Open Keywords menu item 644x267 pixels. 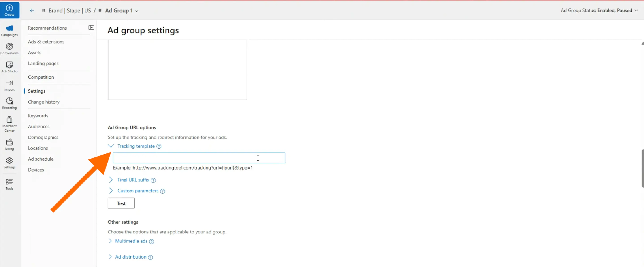[x=38, y=116]
